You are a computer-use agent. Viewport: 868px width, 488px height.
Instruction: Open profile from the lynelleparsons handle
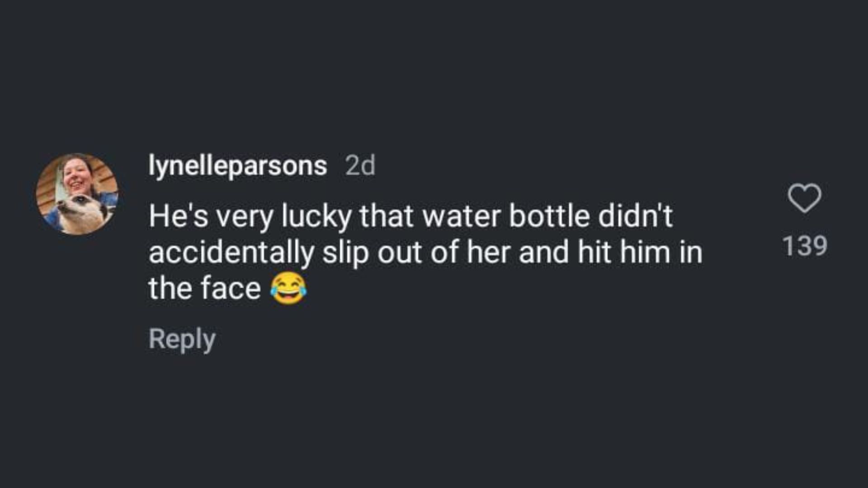(x=238, y=165)
